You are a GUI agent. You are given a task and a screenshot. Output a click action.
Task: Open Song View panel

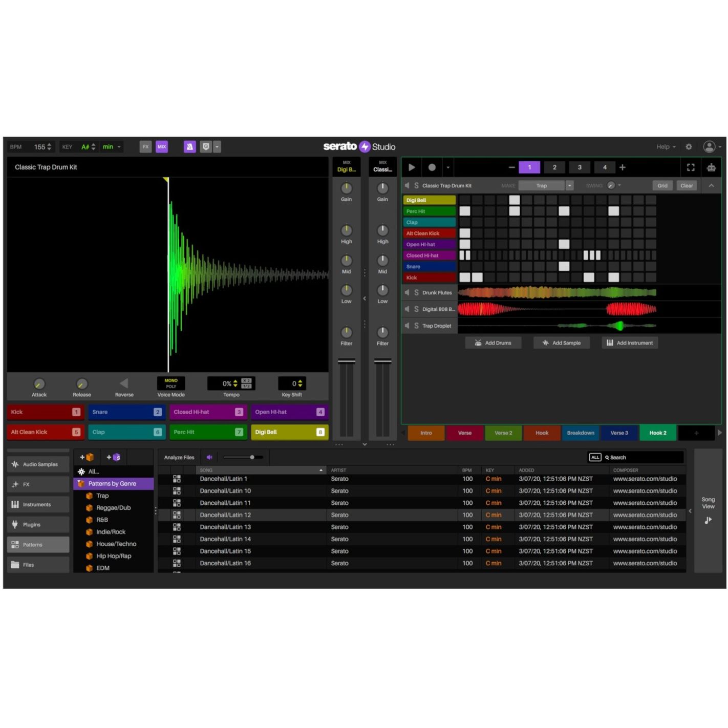coord(708,510)
